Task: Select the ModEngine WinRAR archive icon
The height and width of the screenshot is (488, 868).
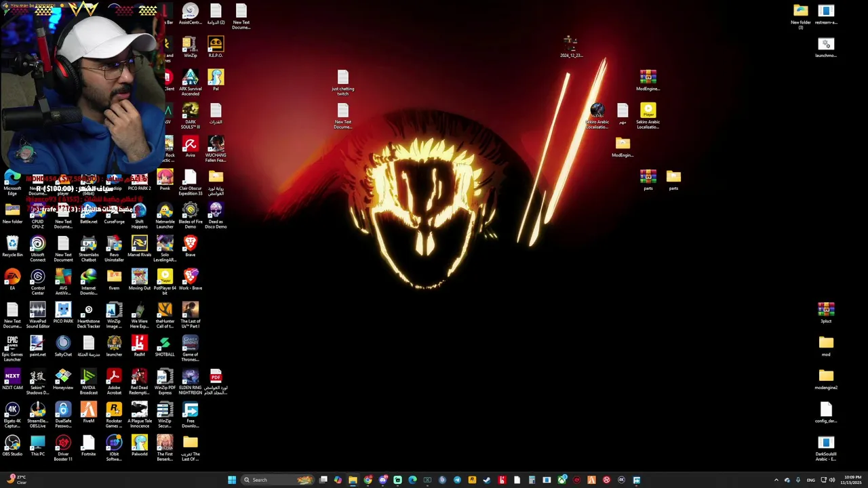Action: click(x=648, y=81)
